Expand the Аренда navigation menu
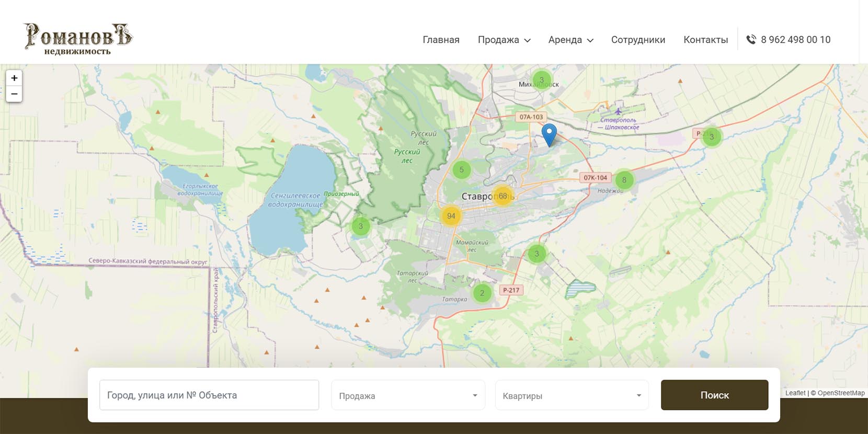868x434 pixels. click(570, 40)
